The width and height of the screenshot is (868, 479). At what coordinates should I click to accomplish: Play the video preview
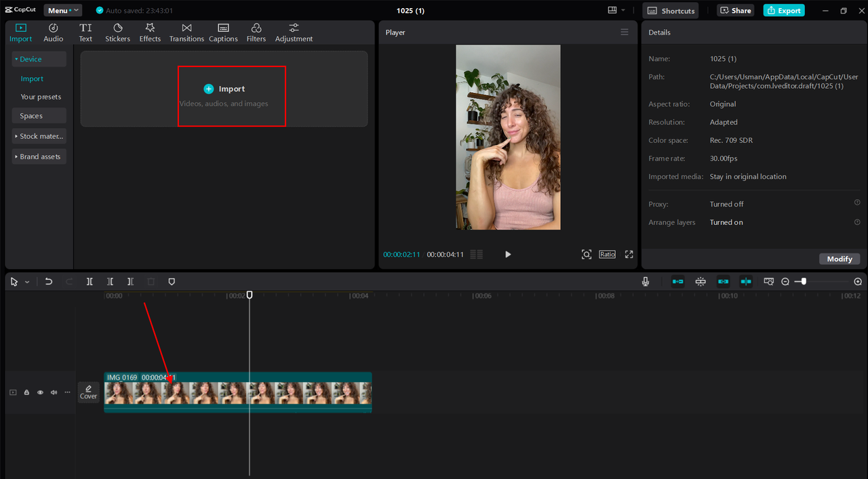[508, 254]
